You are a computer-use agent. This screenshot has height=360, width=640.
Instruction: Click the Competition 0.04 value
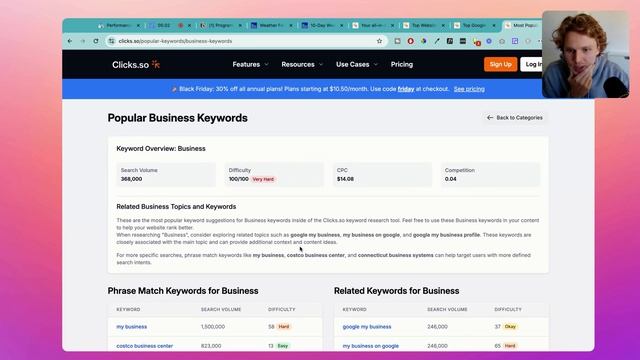coord(451,179)
